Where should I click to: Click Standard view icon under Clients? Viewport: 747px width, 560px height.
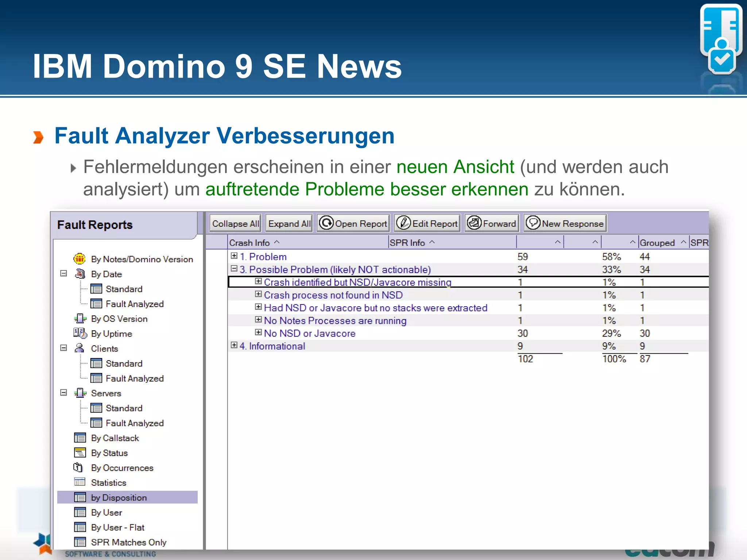point(96,363)
